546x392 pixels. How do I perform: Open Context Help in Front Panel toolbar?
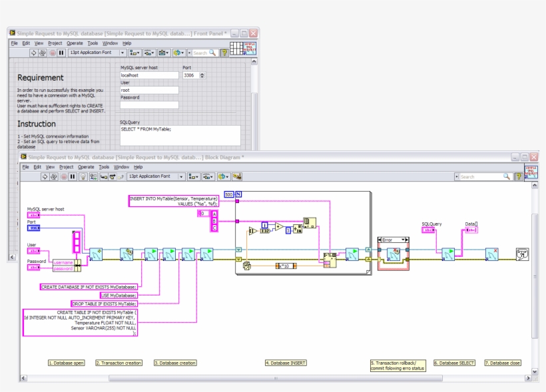click(x=224, y=53)
